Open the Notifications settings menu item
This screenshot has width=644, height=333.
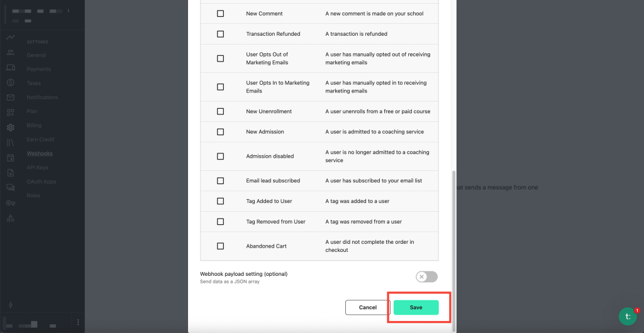tap(42, 97)
